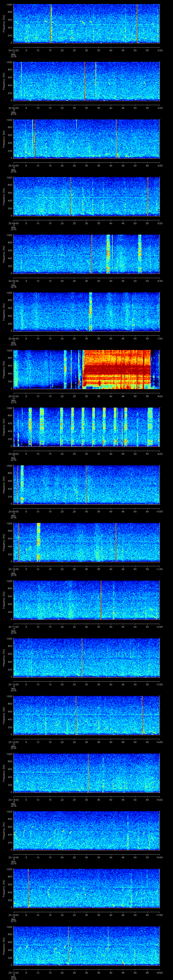173x980 pixels.
Task: Click the 6:00 end time label
Action: tap(160, 281)
